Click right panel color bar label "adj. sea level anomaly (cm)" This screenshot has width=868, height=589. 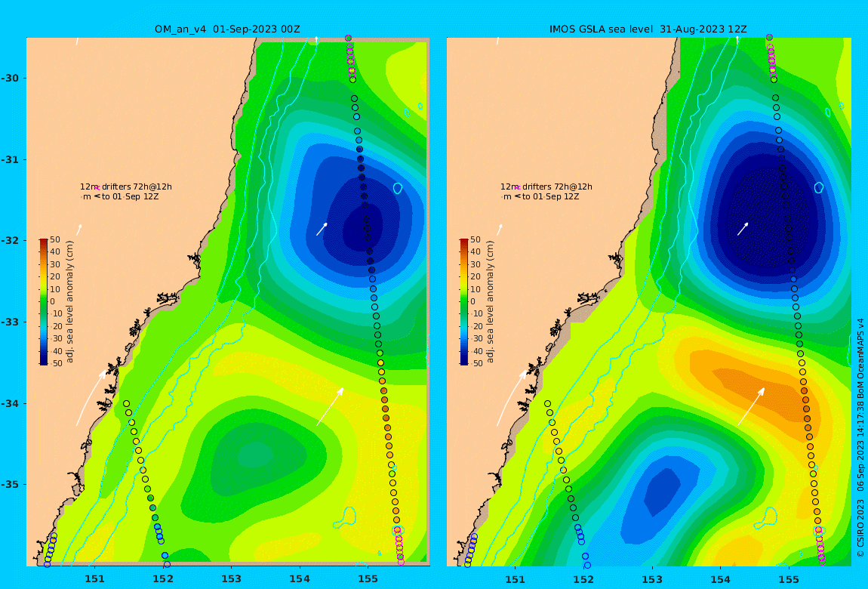click(x=491, y=302)
